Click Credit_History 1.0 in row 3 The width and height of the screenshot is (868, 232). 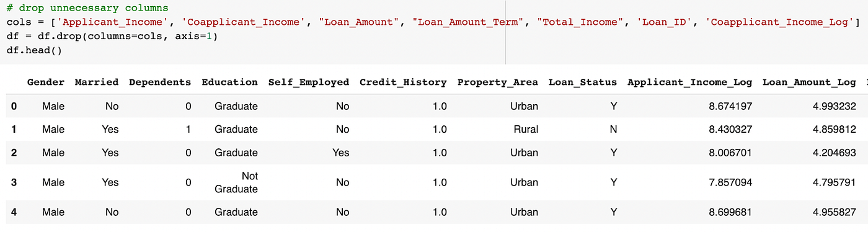tap(440, 182)
